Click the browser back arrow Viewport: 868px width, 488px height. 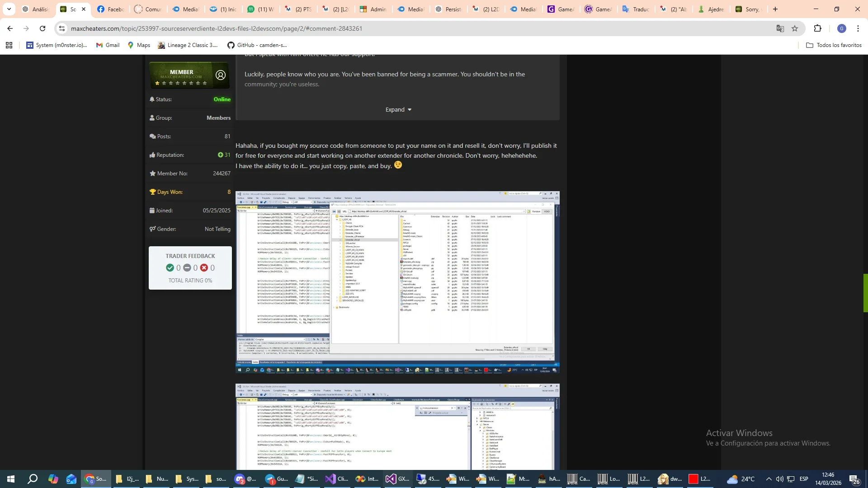click(x=10, y=28)
